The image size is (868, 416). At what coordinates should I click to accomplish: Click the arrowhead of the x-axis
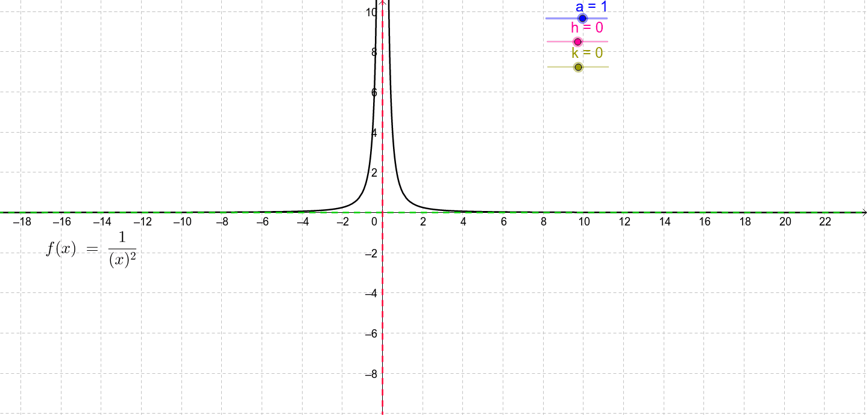click(864, 212)
